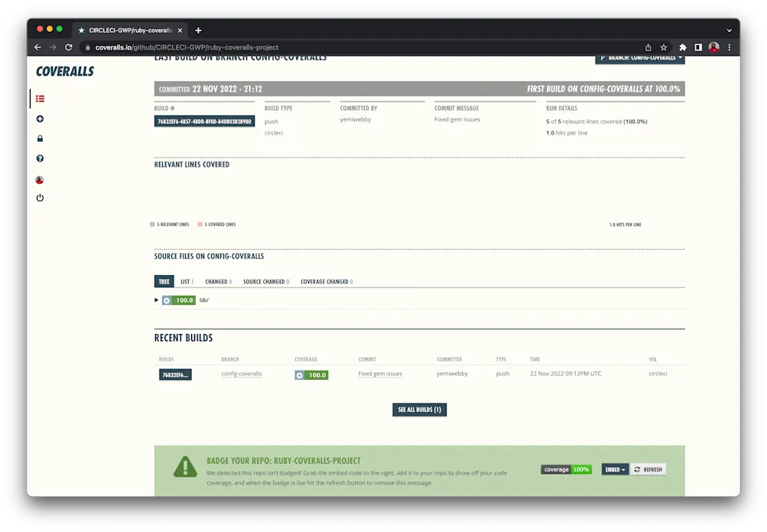Click the address bar URL

tap(187, 47)
